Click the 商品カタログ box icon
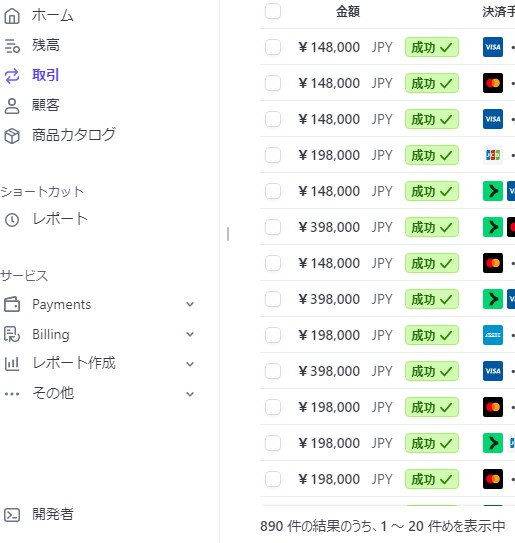Screen dimensions: 515x543 12,136
